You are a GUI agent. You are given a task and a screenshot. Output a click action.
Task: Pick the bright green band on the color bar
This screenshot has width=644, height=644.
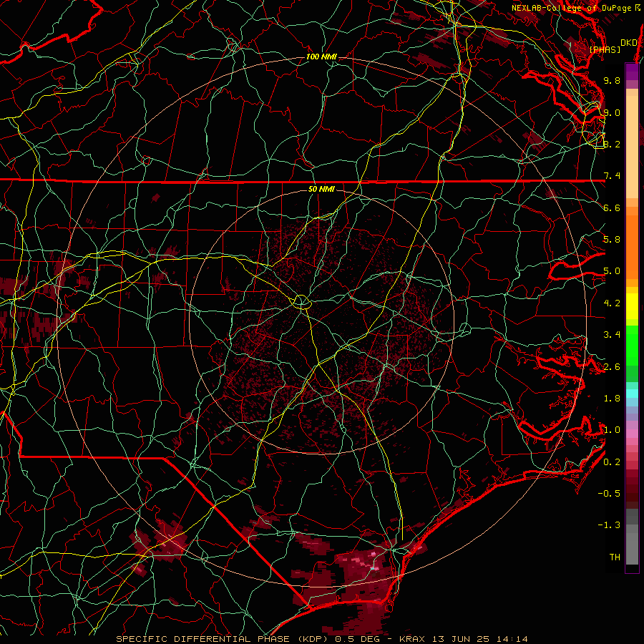pyautogui.click(x=632, y=345)
